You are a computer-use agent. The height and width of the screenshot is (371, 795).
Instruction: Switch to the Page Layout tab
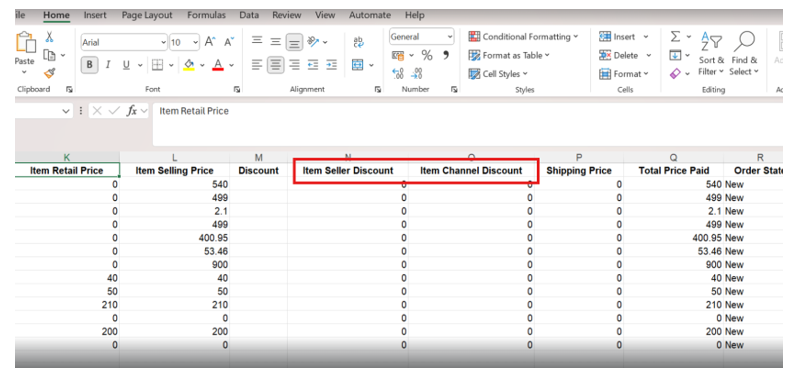pos(147,15)
